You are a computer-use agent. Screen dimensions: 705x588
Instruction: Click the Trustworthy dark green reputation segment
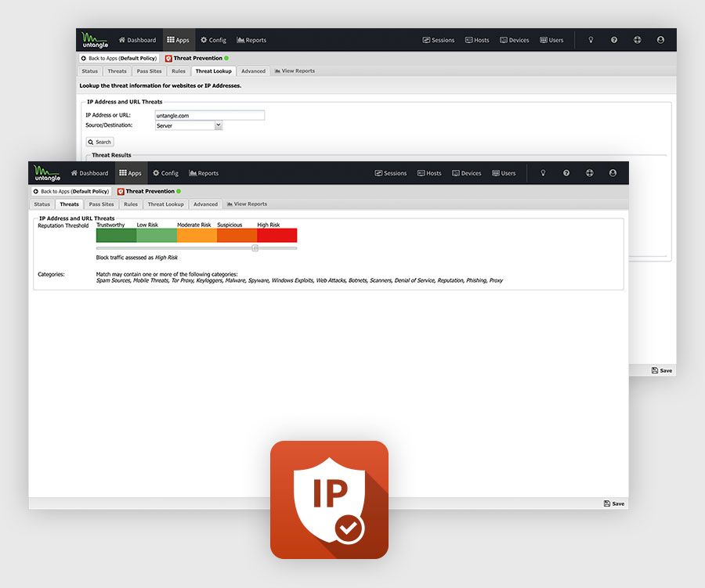(116, 235)
